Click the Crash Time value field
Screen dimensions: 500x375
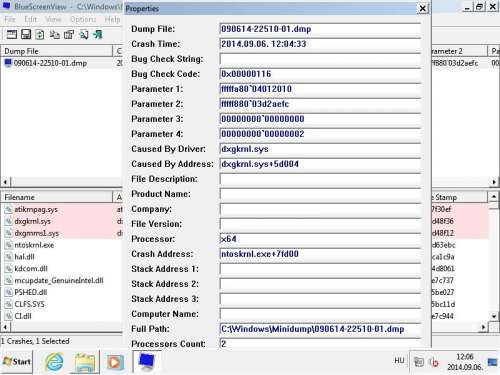tap(320, 44)
